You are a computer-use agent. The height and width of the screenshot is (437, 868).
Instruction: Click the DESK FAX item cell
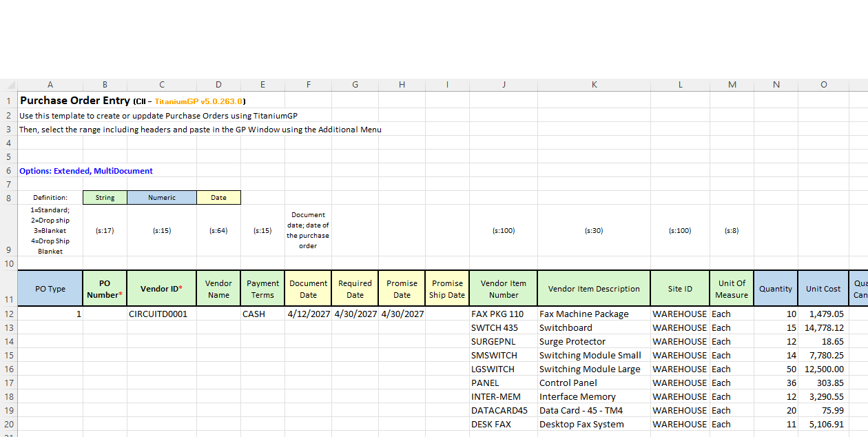pyautogui.click(x=504, y=424)
